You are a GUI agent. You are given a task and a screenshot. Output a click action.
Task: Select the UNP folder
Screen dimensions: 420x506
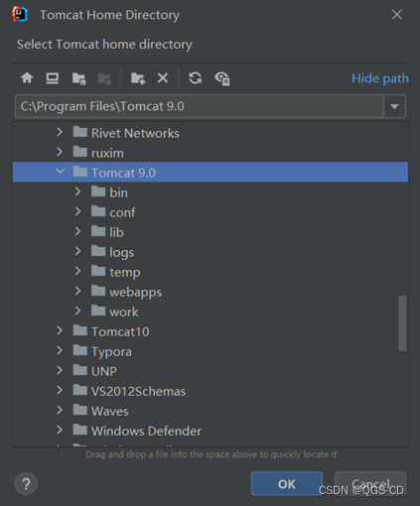point(210,371)
